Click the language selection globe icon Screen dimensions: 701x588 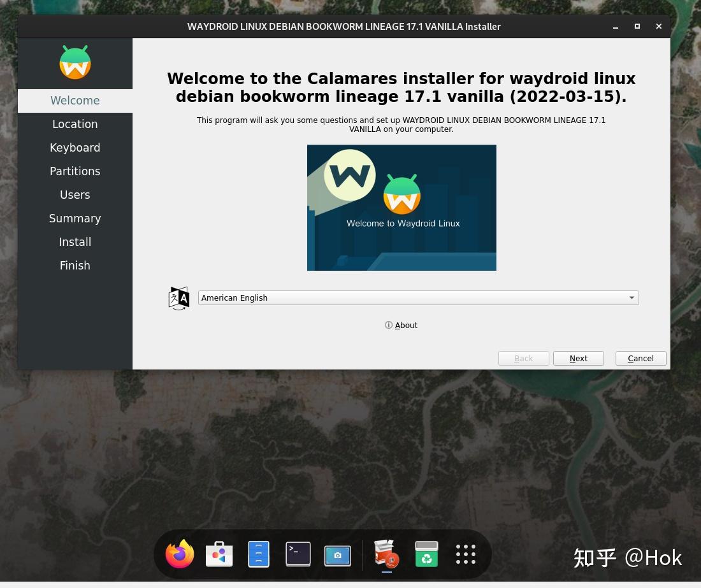click(x=178, y=298)
